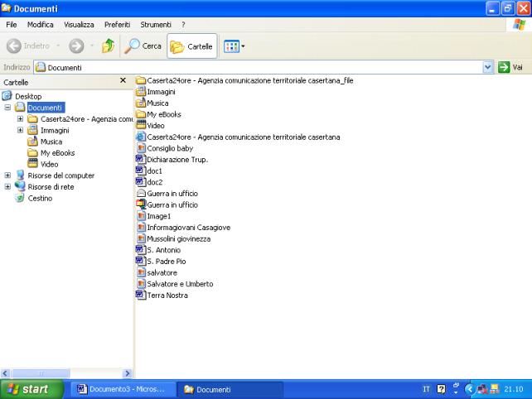Click the folder pane horizontal scrollbar thumb

pyautogui.click(x=41, y=373)
